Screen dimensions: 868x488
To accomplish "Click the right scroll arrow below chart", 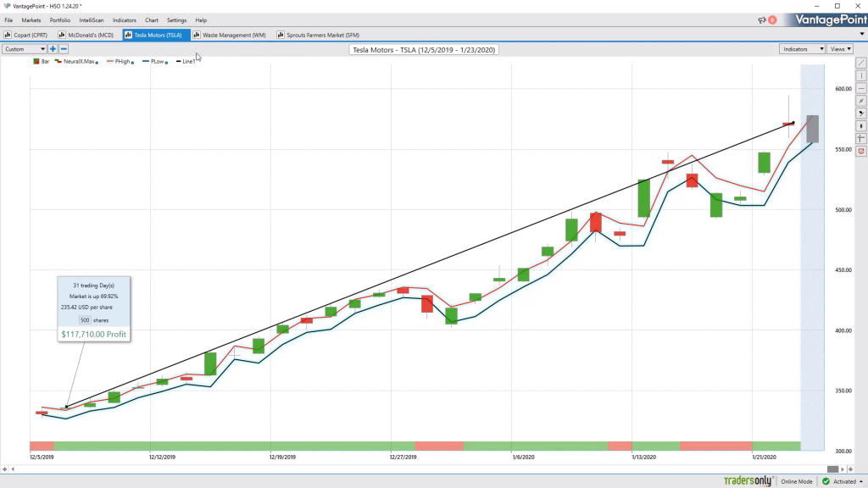I will click(843, 469).
